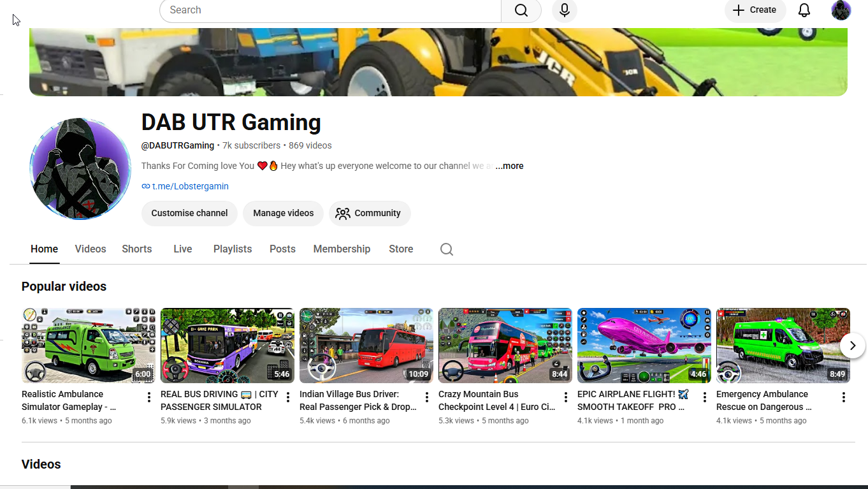Open EPIC AIRPLANE FLIGHT video title
This screenshot has height=489, width=868.
633,400
